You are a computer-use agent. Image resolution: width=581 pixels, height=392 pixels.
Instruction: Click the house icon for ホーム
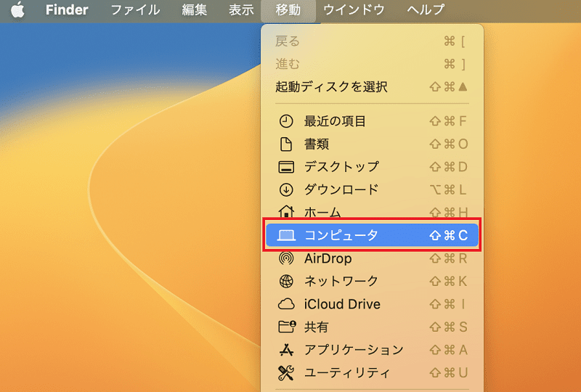[286, 211]
